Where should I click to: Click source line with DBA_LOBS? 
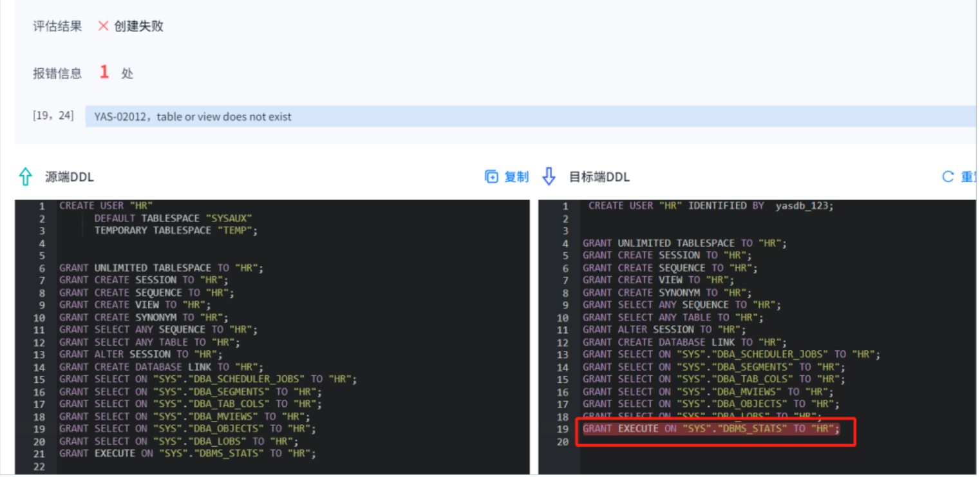click(x=179, y=441)
